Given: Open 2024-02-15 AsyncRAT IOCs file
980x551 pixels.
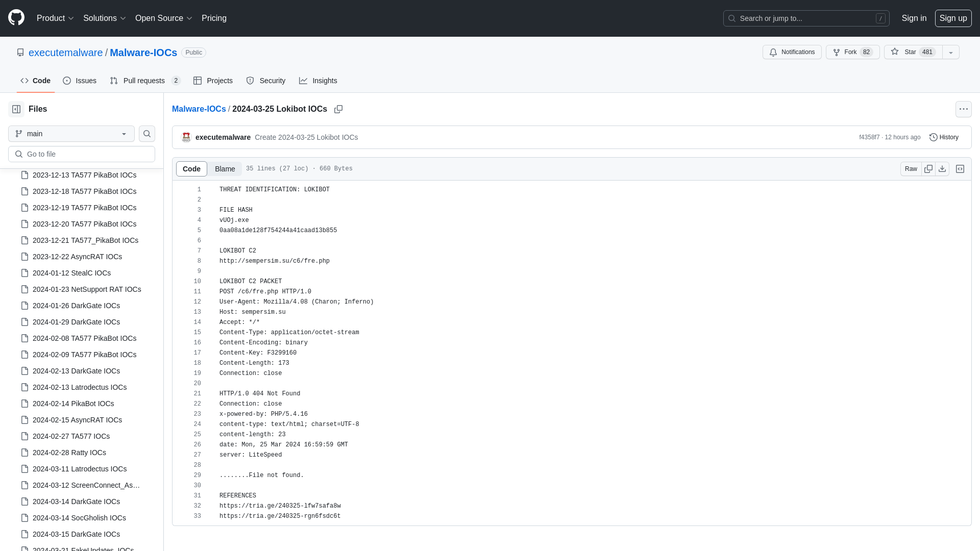Looking at the screenshot, I should click(x=77, y=420).
